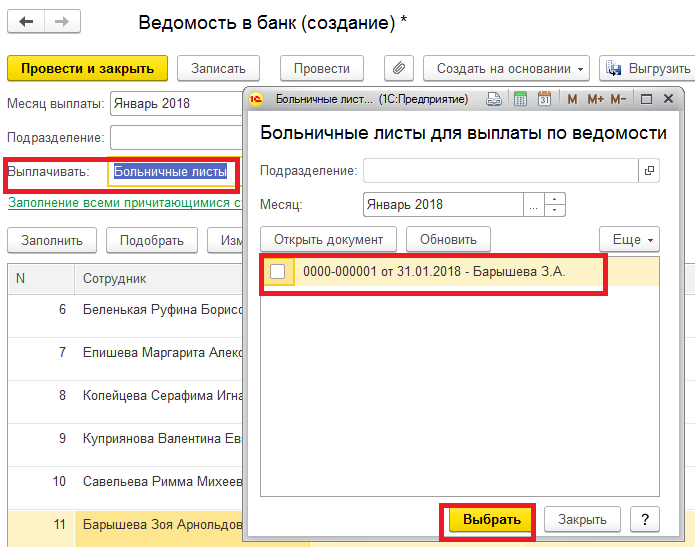Go back with the left arrow button
This screenshot has height=547, width=695.
(26, 21)
